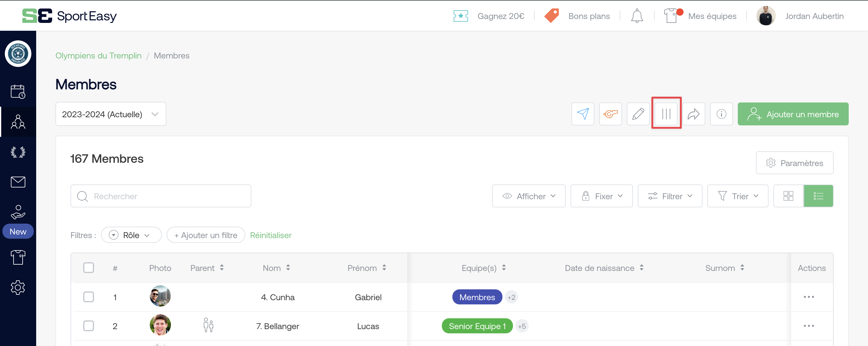Tick the checkbox for Bellanger row
This screenshot has width=868, height=346.
click(89, 326)
